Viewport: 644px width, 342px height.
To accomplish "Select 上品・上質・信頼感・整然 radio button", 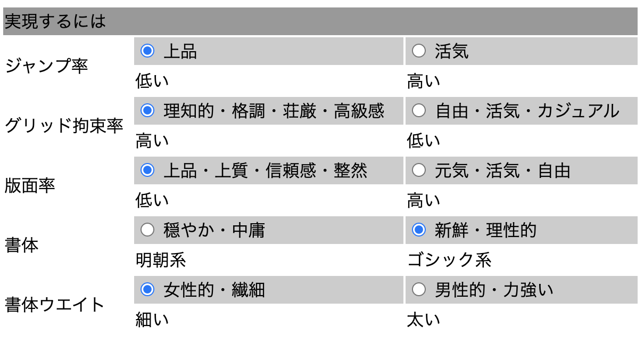I will [x=147, y=170].
